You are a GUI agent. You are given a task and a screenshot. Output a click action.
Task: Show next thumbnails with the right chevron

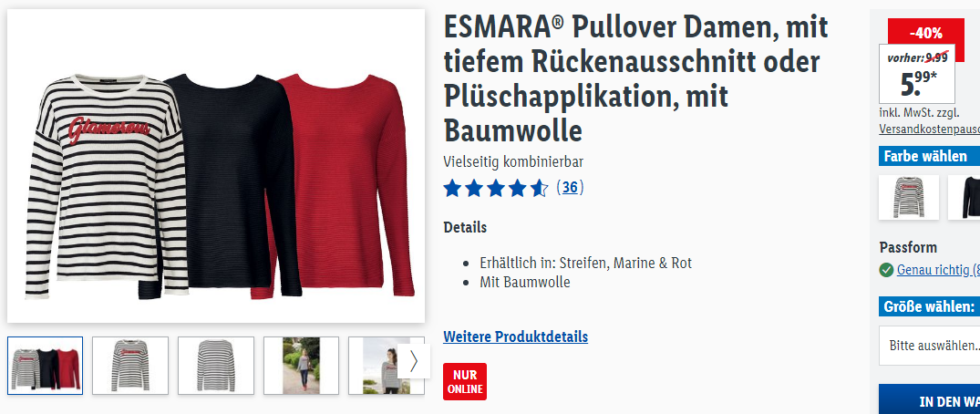[x=413, y=361]
